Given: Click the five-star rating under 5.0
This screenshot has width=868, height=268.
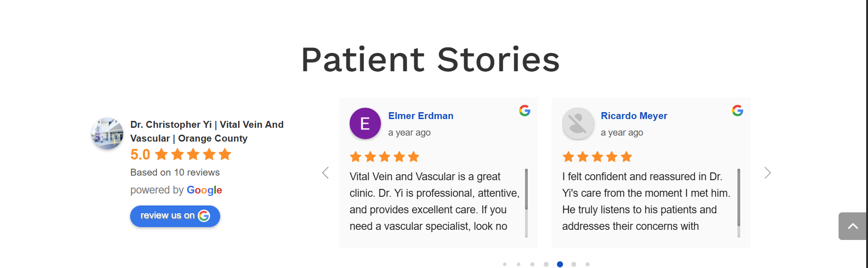Looking at the screenshot, I should pyautogui.click(x=193, y=154).
